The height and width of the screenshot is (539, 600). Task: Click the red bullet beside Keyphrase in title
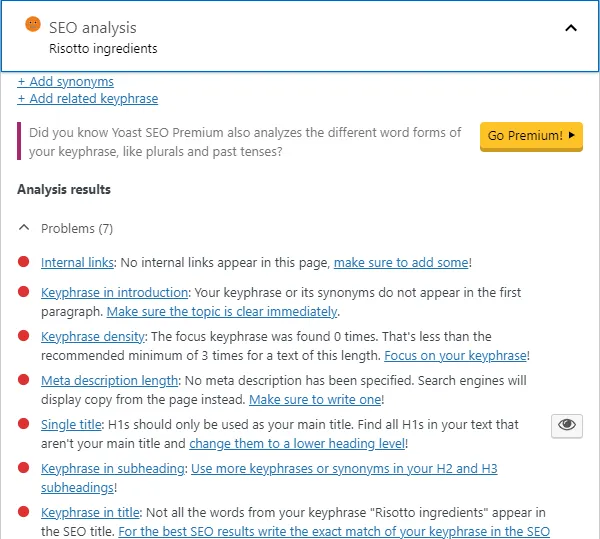[x=24, y=511]
